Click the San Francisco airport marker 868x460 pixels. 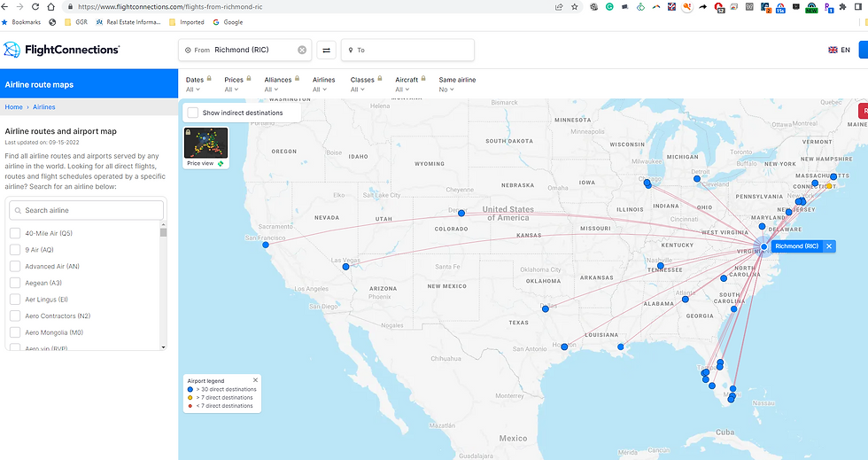pyautogui.click(x=266, y=245)
